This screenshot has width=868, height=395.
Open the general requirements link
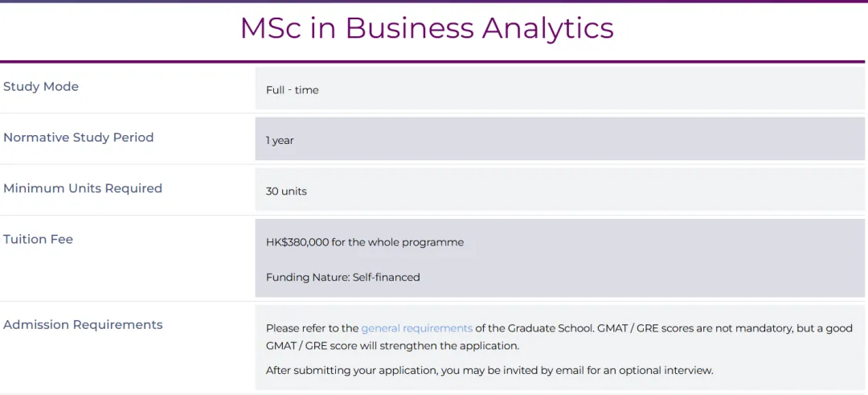(x=417, y=328)
